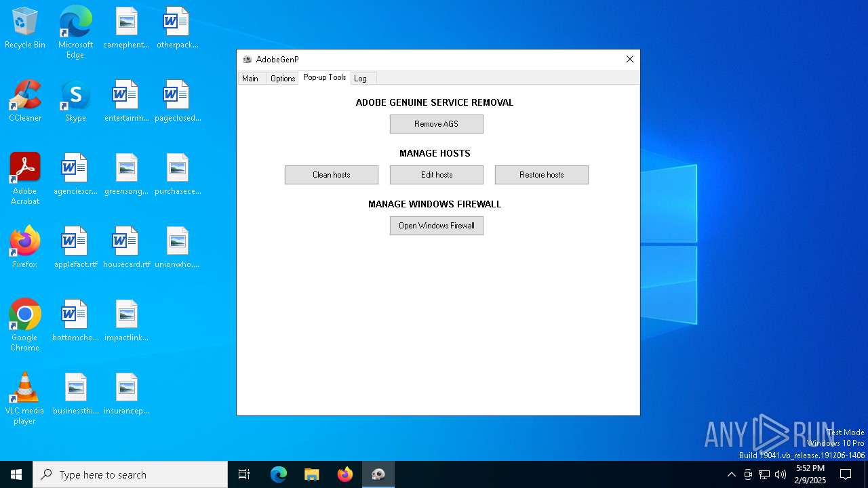The height and width of the screenshot is (488, 868).
Task: Click the AdobeGenP title bar icon
Action: [248, 60]
